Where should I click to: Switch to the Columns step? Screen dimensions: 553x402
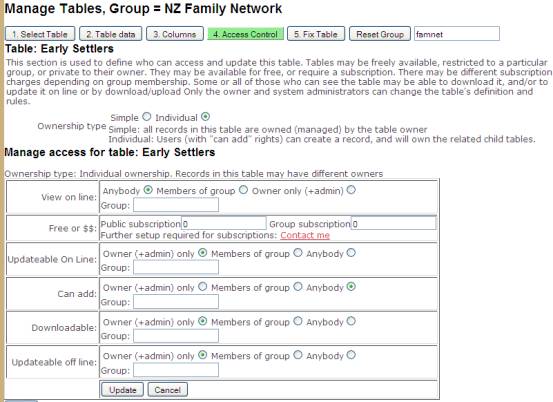(175, 34)
